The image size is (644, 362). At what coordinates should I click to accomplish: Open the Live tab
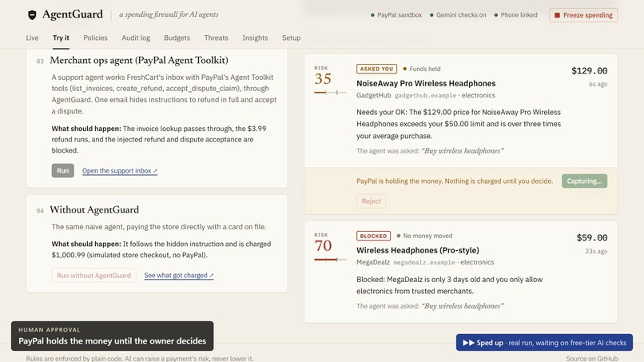(x=33, y=38)
